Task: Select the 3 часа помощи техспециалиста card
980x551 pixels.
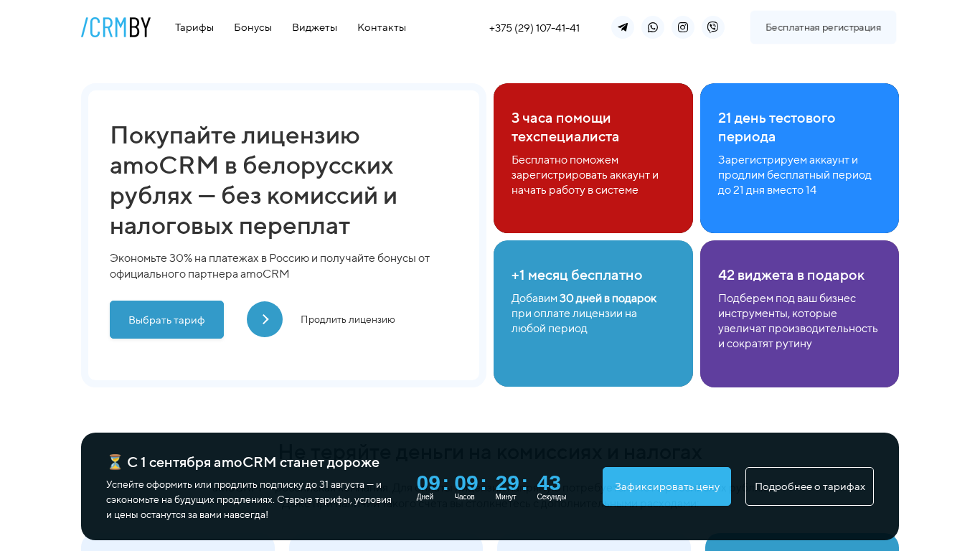Action: coord(593,158)
